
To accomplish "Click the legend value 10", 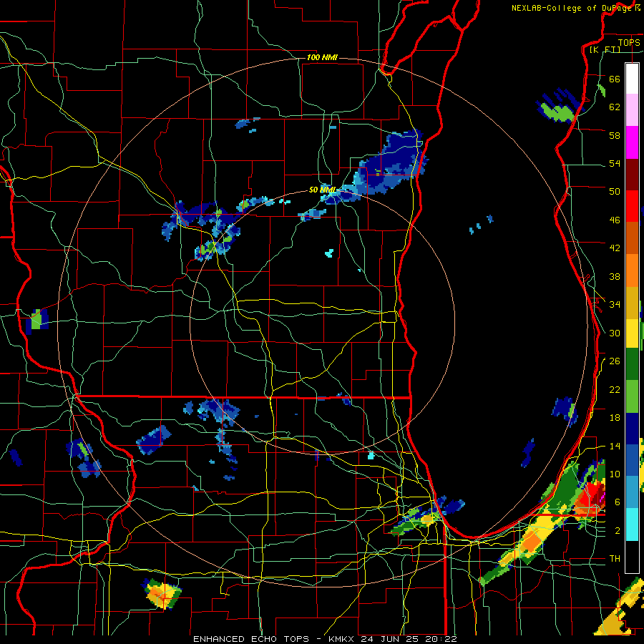I will point(615,474).
